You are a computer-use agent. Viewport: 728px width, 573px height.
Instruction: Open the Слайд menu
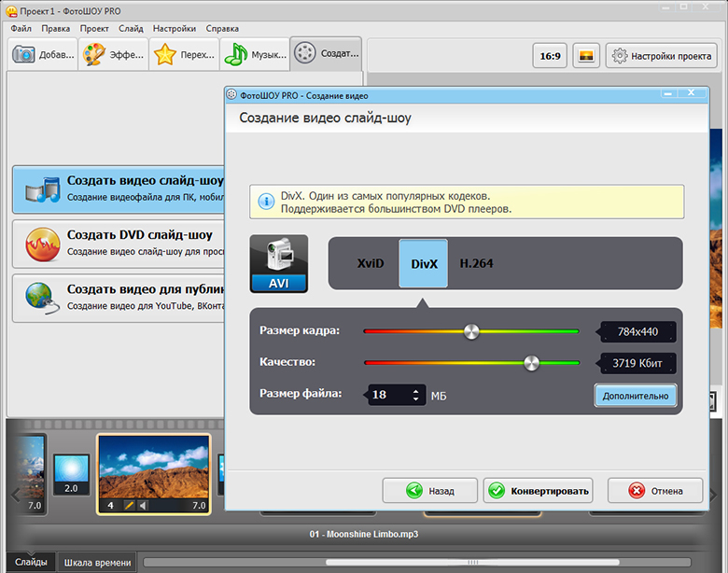pyautogui.click(x=131, y=28)
